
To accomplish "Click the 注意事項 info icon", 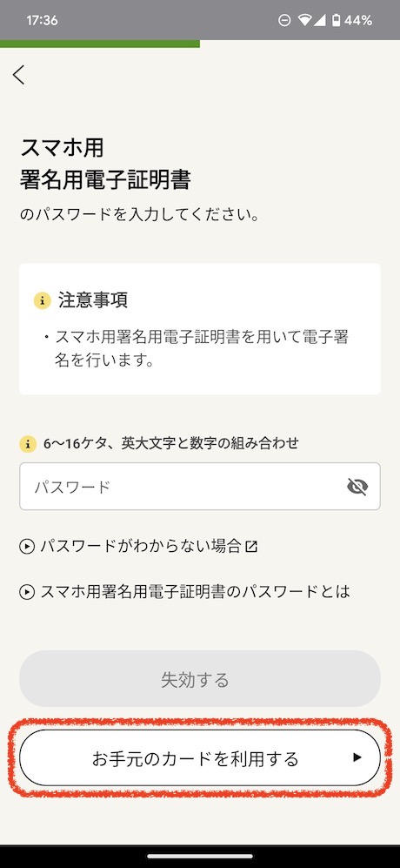I will 42,300.
